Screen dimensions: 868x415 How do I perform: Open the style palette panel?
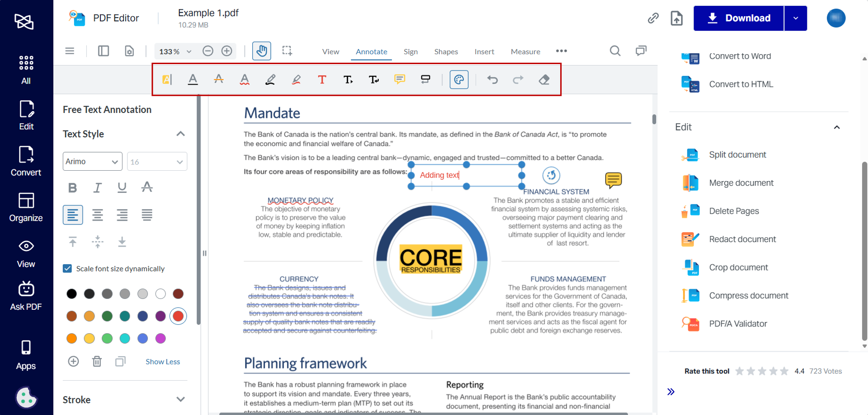point(459,79)
